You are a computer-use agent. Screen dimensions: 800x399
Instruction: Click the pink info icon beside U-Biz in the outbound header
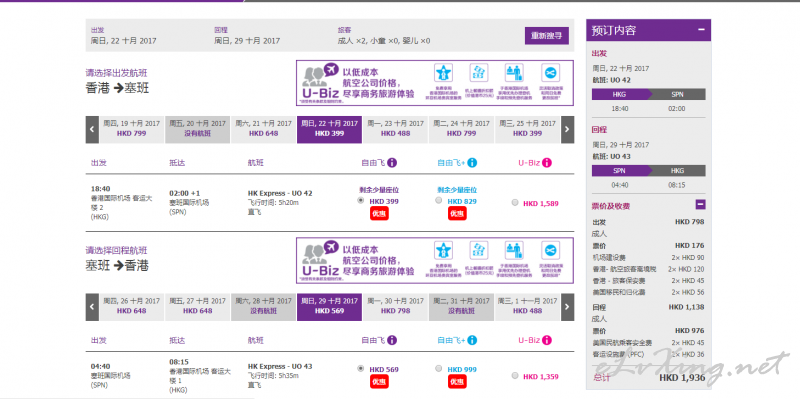(547, 163)
